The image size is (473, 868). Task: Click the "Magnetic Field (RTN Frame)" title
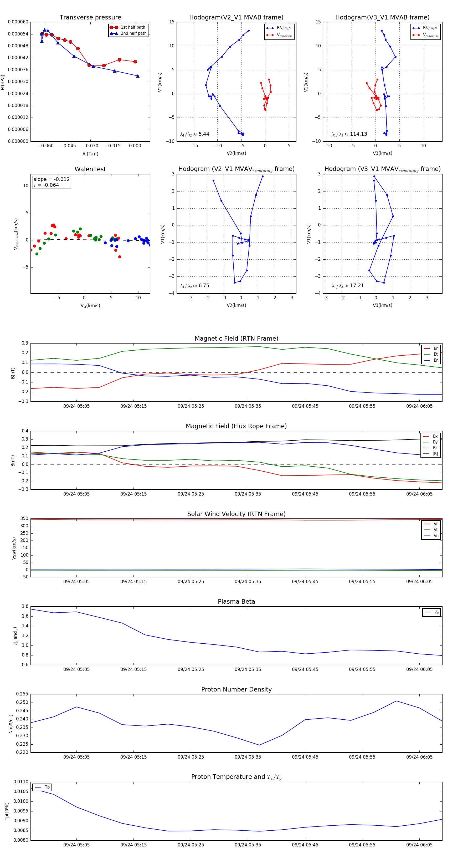tap(236, 339)
